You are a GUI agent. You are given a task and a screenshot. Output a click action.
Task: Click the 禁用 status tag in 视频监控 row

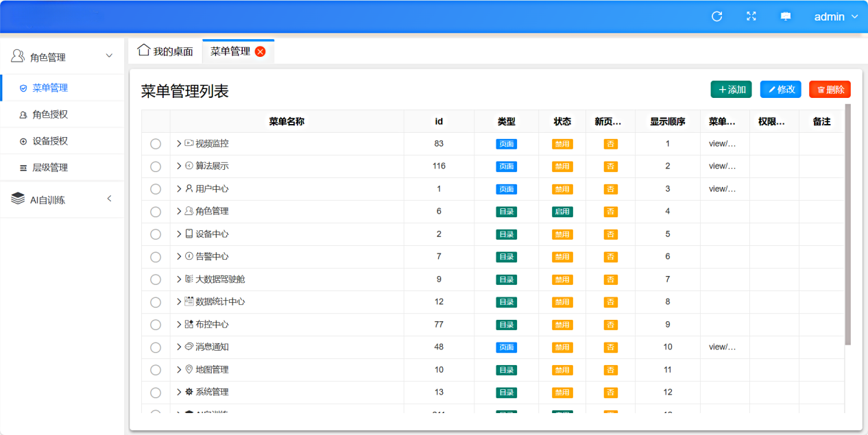562,144
